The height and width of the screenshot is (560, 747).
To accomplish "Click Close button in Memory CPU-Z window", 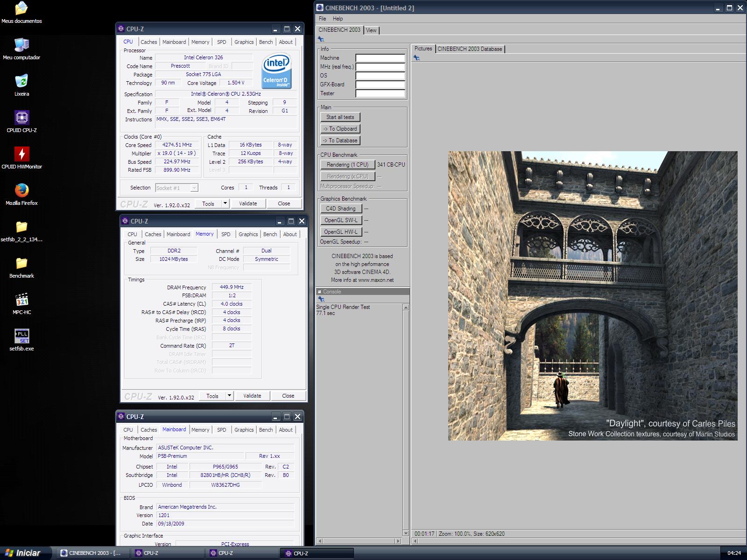I will tap(288, 396).
